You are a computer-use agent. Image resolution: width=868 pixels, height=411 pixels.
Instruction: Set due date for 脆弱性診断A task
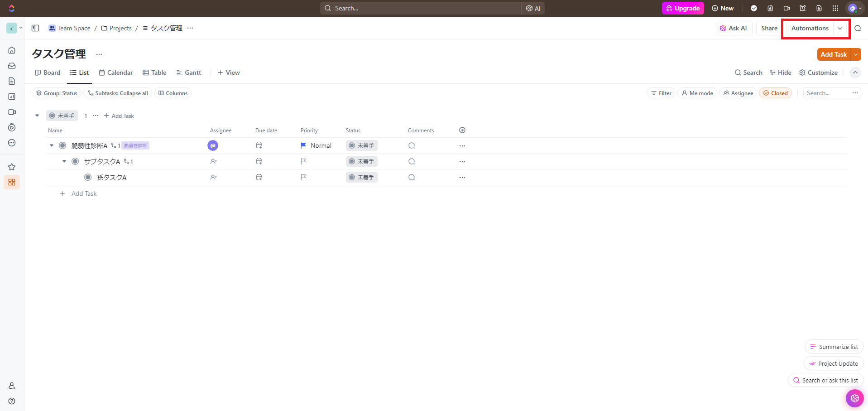[x=259, y=145]
